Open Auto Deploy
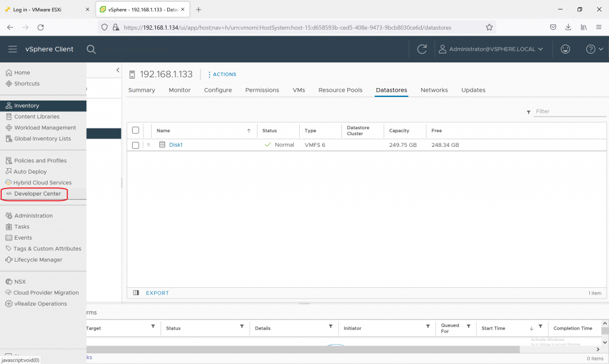Viewport: 609px width, 364px height. (x=26, y=172)
